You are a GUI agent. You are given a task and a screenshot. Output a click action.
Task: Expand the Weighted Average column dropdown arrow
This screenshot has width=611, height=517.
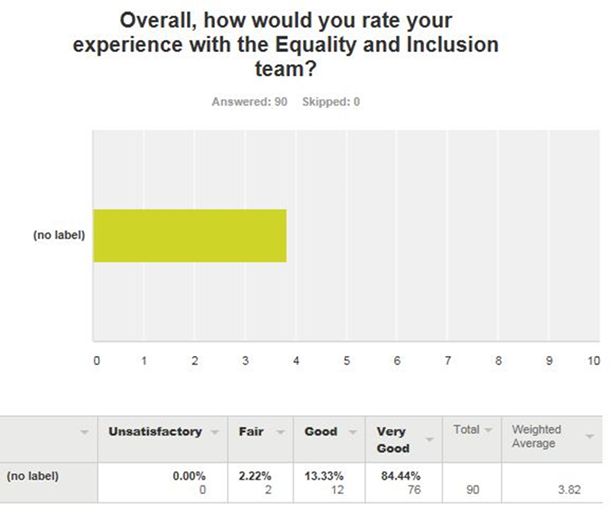[590, 437]
